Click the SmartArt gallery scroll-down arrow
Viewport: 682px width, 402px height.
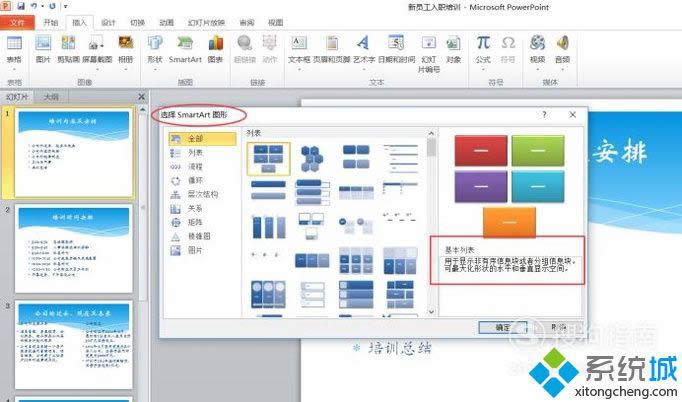(431, 312)
